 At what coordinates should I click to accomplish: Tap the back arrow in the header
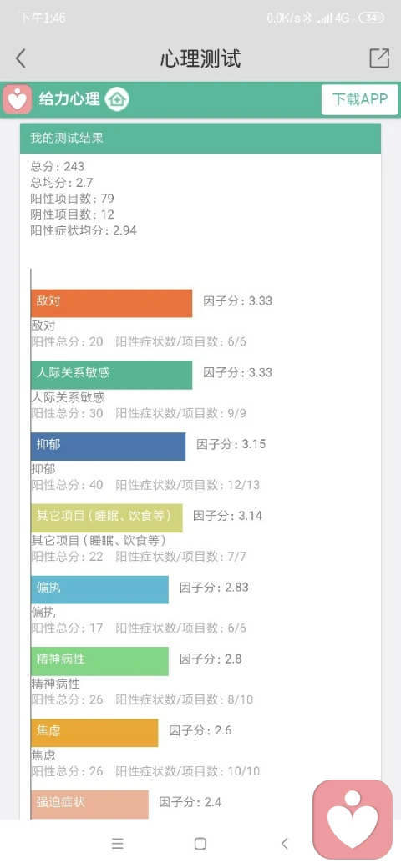pos(21,58)
